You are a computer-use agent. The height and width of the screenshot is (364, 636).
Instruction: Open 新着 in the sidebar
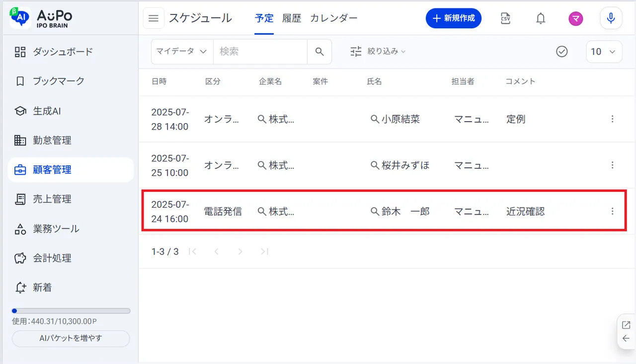71,288
